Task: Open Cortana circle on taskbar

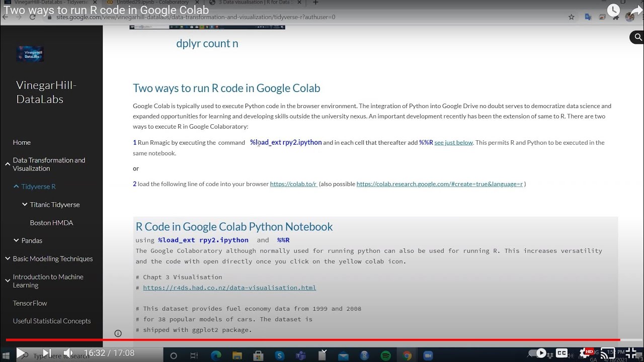Action: click(x=174, y=356)
